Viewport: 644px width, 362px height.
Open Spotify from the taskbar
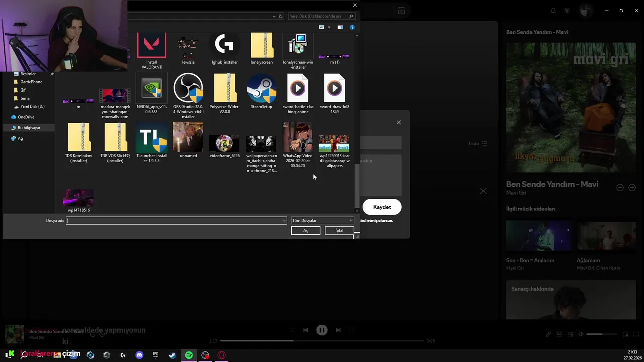pos(189,355)
